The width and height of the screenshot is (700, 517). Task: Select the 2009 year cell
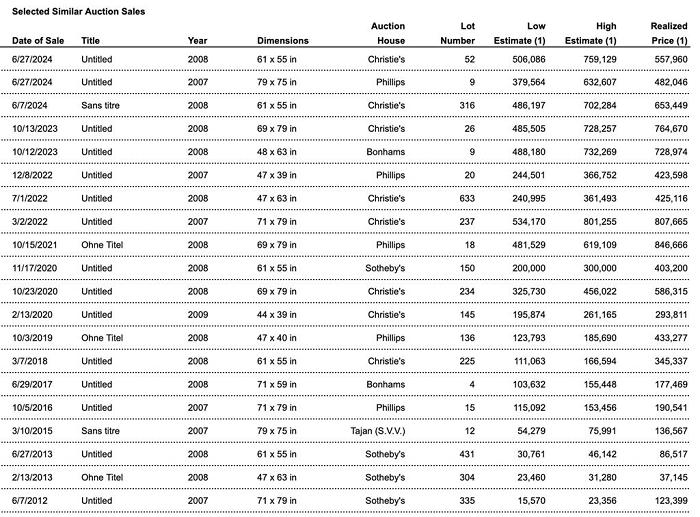(198, 314)
